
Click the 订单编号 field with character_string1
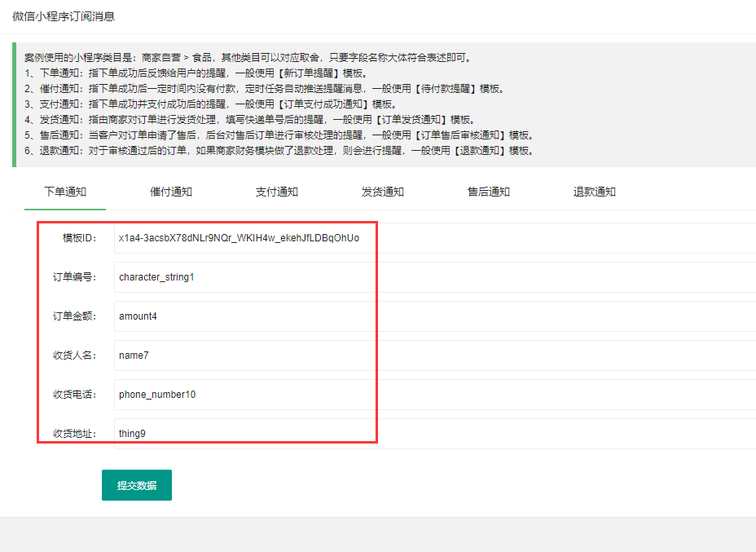pyautogui.click(x=432, y=277)
